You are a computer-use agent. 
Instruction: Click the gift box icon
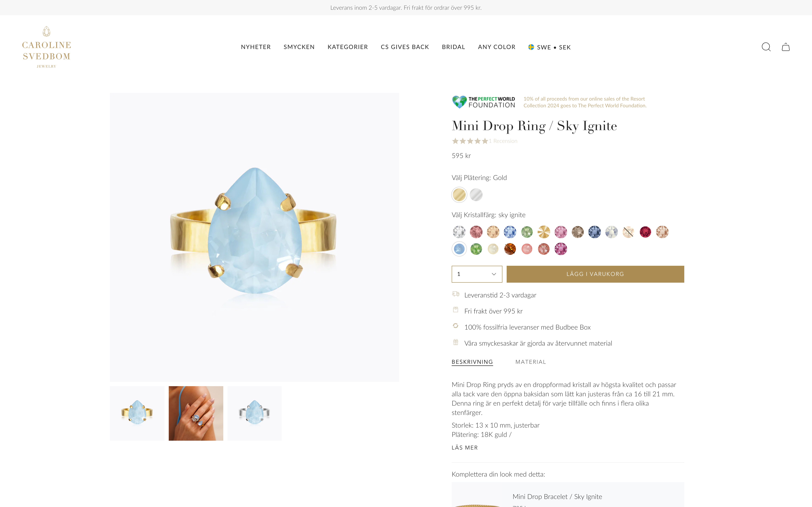pyautogui.click(x=456, y=342)
